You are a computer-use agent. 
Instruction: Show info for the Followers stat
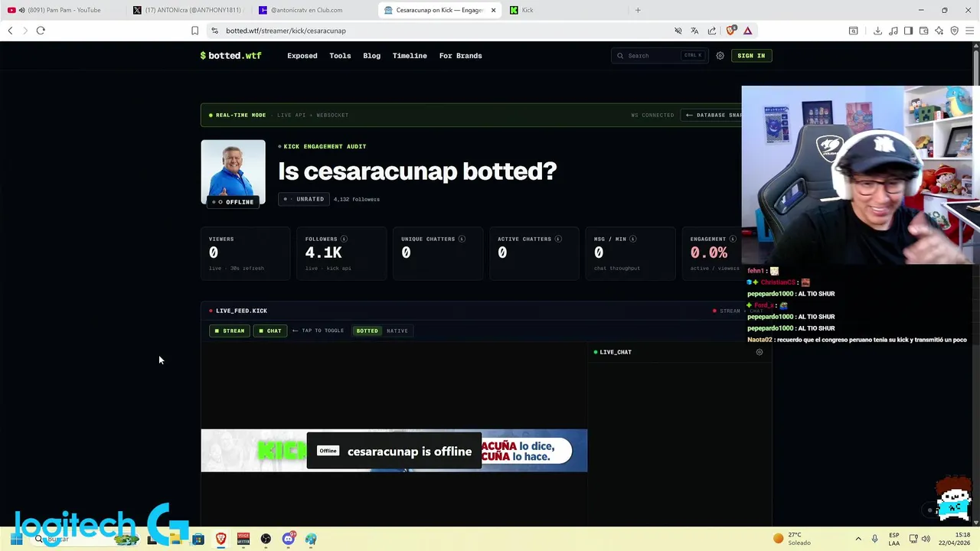344,239
